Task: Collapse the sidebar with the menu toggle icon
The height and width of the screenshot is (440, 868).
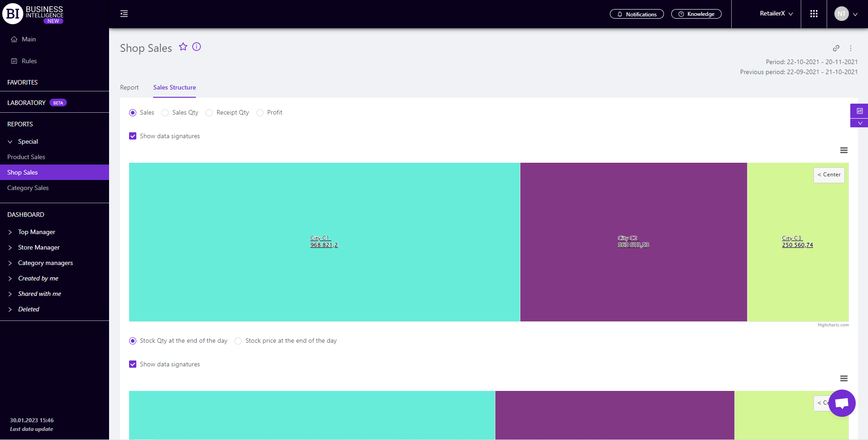Action: (x=124, y=14)
